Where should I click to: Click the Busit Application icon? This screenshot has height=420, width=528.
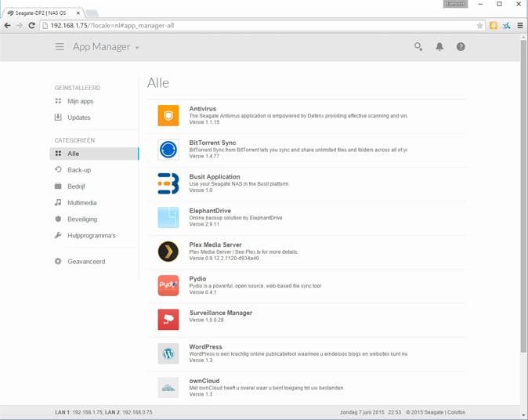168,183
